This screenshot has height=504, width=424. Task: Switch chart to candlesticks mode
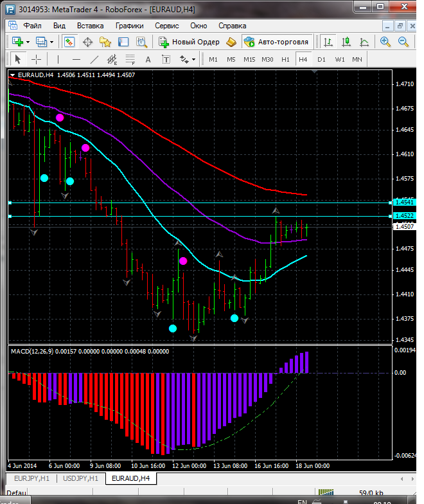coord(347,42)
